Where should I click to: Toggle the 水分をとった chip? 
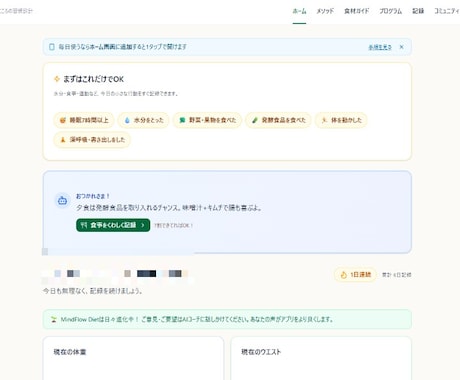pyautogui.click(x=144, y=120)
